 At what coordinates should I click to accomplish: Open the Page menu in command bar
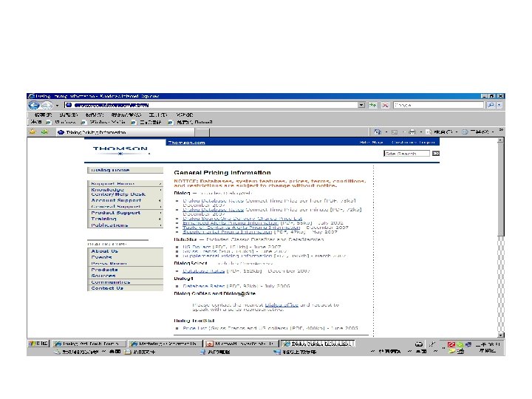441,132
